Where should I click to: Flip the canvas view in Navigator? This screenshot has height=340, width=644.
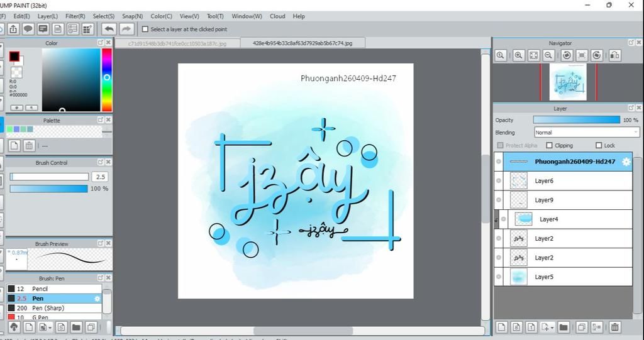tap(615, 55)
